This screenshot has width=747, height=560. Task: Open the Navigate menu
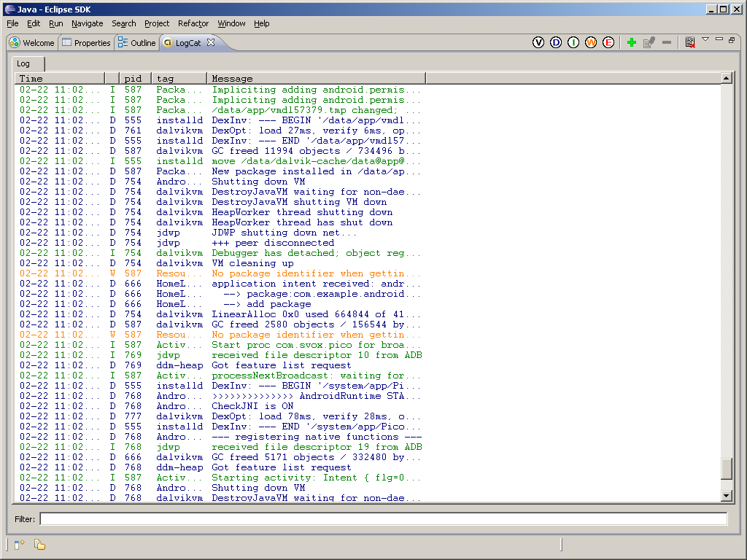pos(88,23)
